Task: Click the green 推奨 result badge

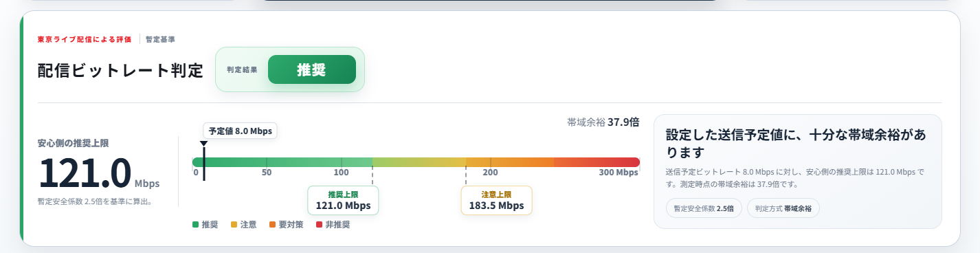Action: [311, 69]
